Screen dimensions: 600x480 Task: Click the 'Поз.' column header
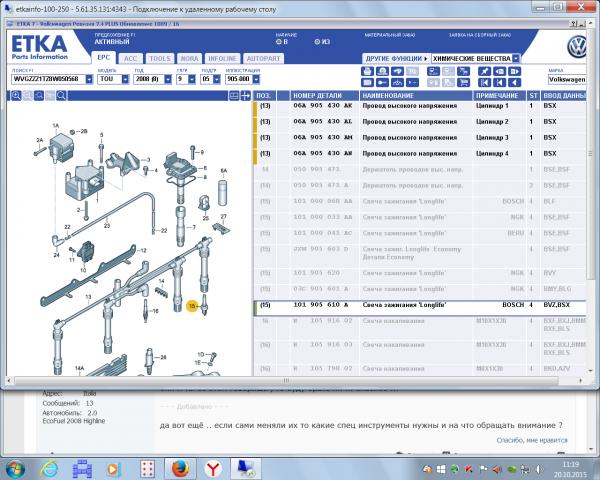(264, 96)
